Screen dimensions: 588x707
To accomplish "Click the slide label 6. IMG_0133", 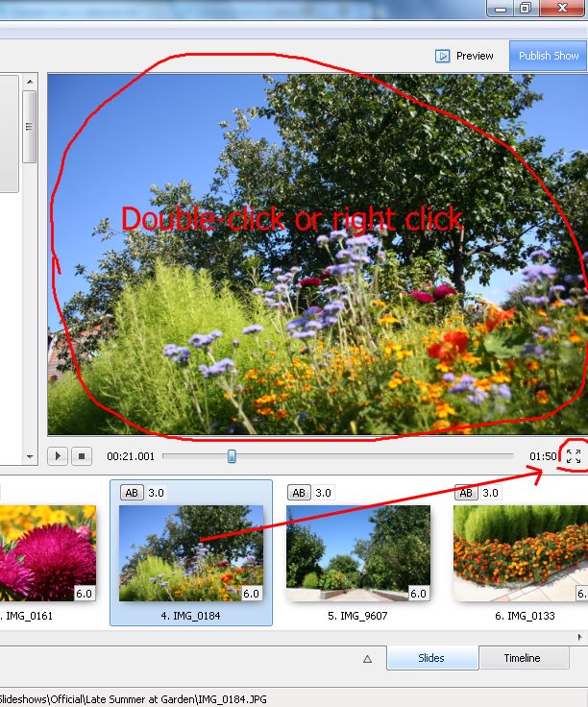I will [525, 616].
